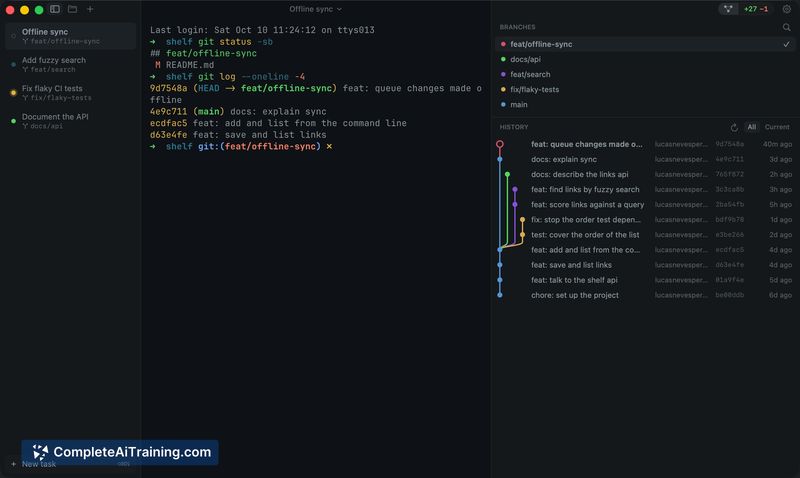
Task: Click hash ecdfac5 in the terminal log
Action: [168, 123]
